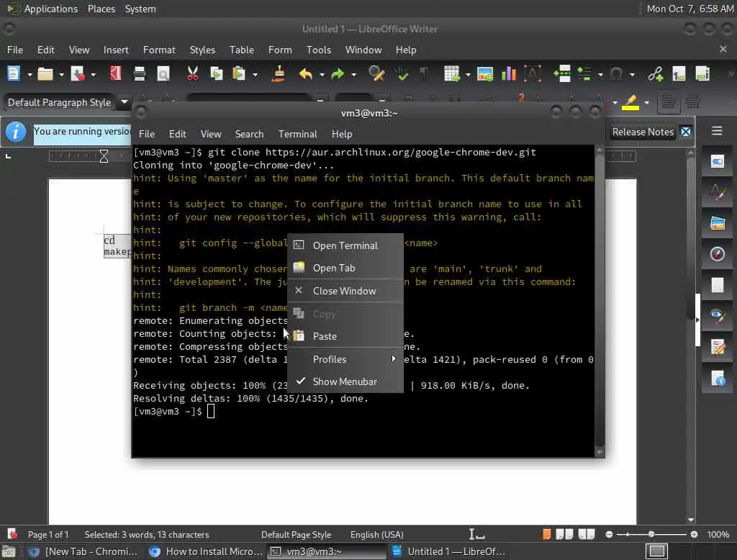Toggle Show Menubar check in context menu
Viewport: 737px width, 560px height.
(x=345, y=381)
